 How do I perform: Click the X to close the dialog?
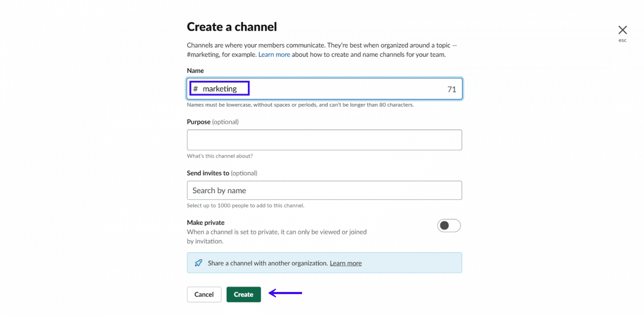tap(623, 30)
